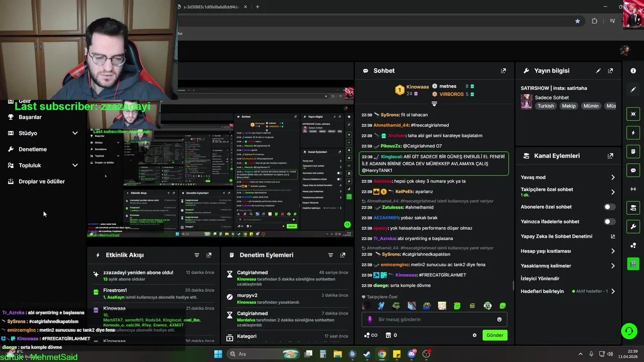This screenshot has height=362, width=644.
Task: Bookmark this page with the star icon
Action: 578,21
